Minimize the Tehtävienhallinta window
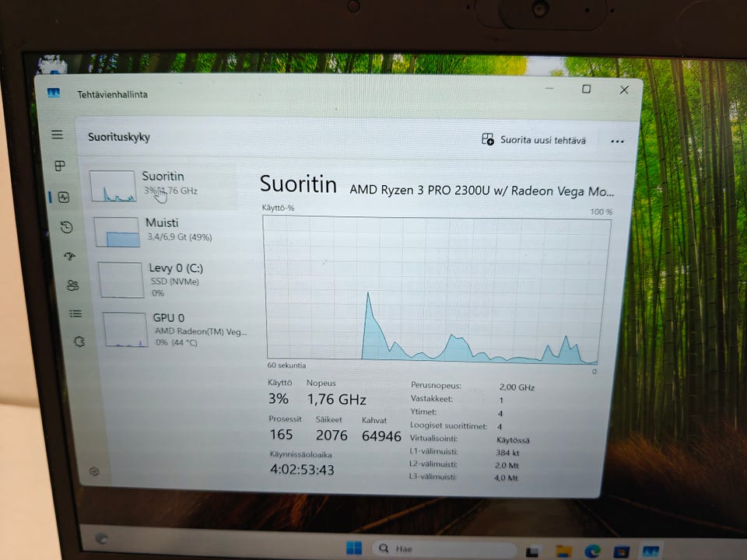The width and height of the screenshot is (747, 560). [x=549, y=89]
